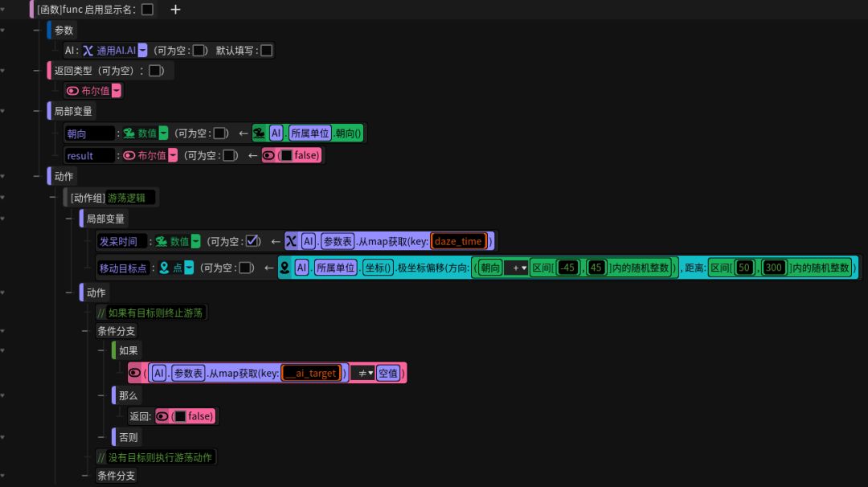868x487 pixels.
Task: Click the AI icon in 发呆时间 value expression
Action: tap(291, 241)
